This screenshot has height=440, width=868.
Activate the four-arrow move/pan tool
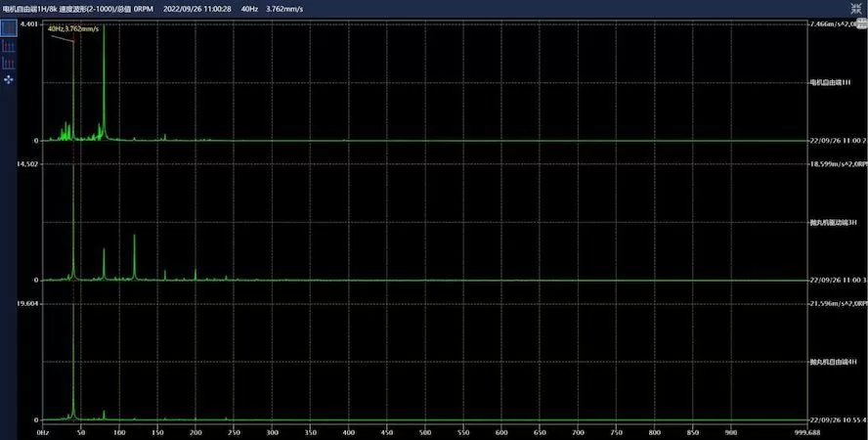tap(9, 77)
